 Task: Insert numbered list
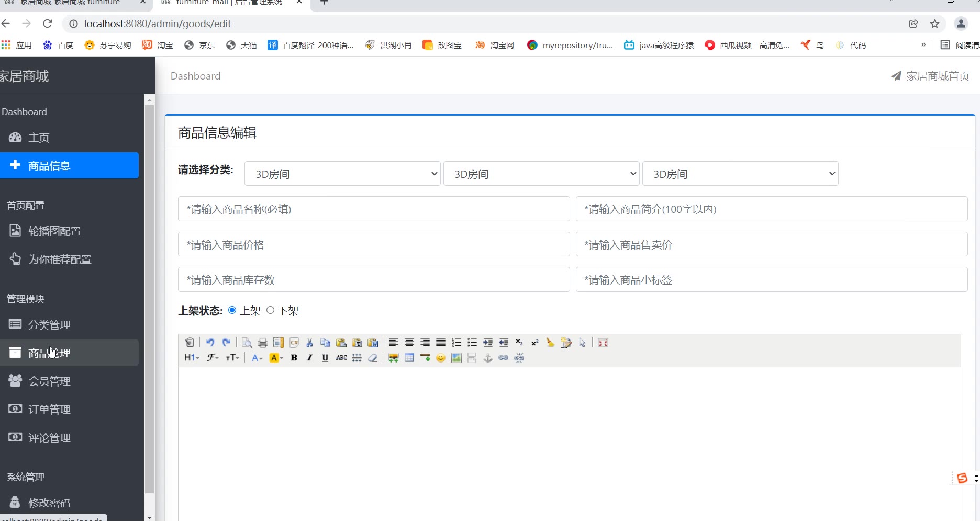[x=456, y=343]
